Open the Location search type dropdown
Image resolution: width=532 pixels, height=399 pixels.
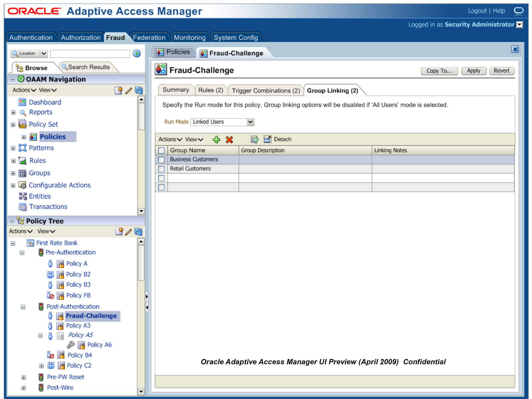tap(44, 53)
